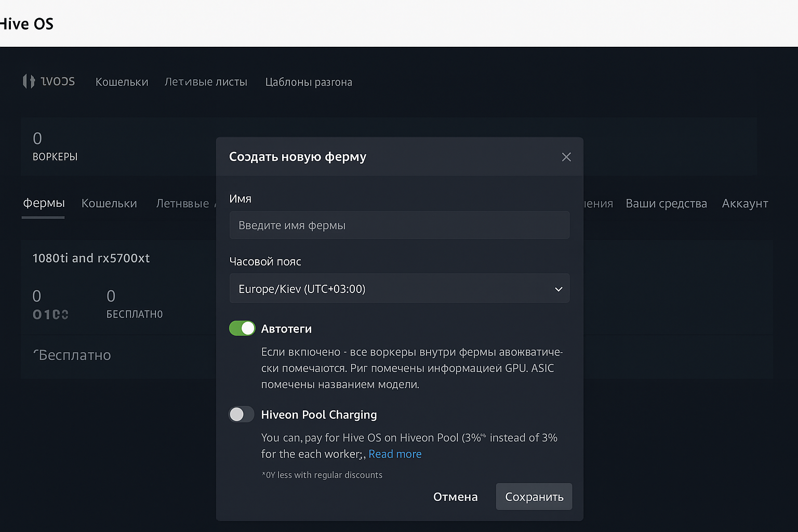Open Кошельки in the top navigation bar
Screen dimensions: 798x532
pyautogui.click(x=122, y=82)
